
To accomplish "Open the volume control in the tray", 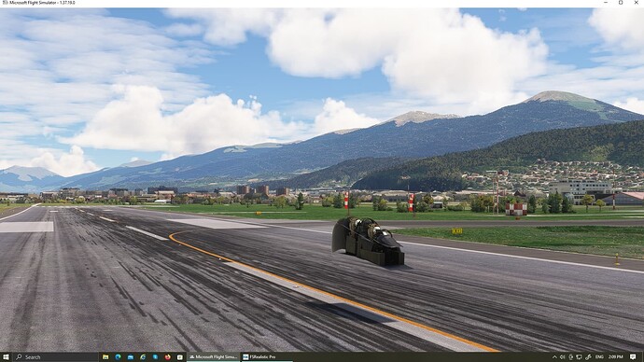I will (x=562, y=357).
